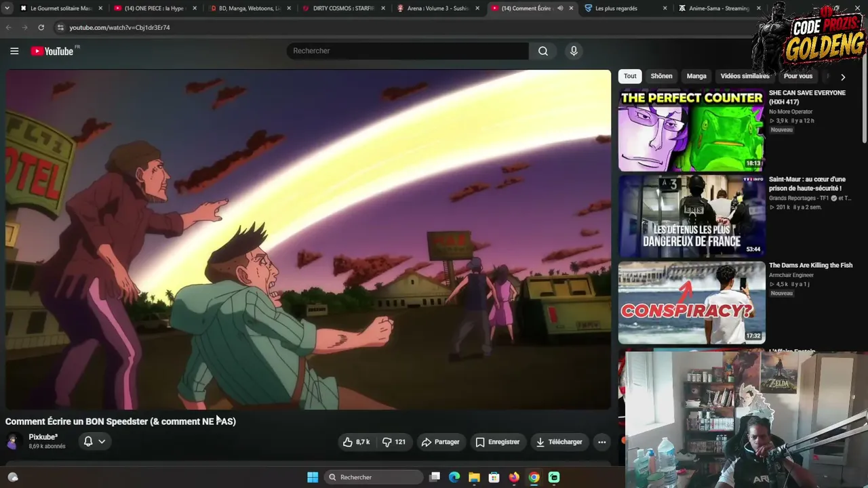Viewport: 868px width, 488px height.
Task: Select the Vidéos similaires filter chip
Action: click(745, 76)
